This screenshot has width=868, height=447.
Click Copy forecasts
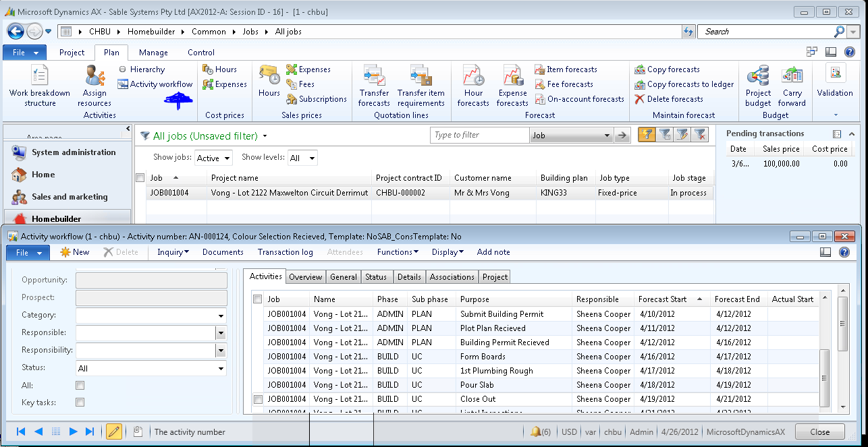668,69
